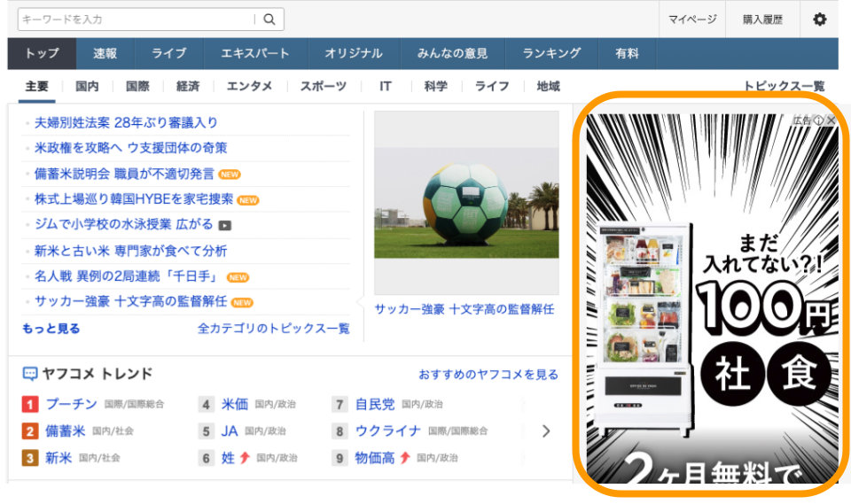Open おすすめのヤフコメを見る
The height and width of the screenshot is (504, 851).
(x=488, y=375)
